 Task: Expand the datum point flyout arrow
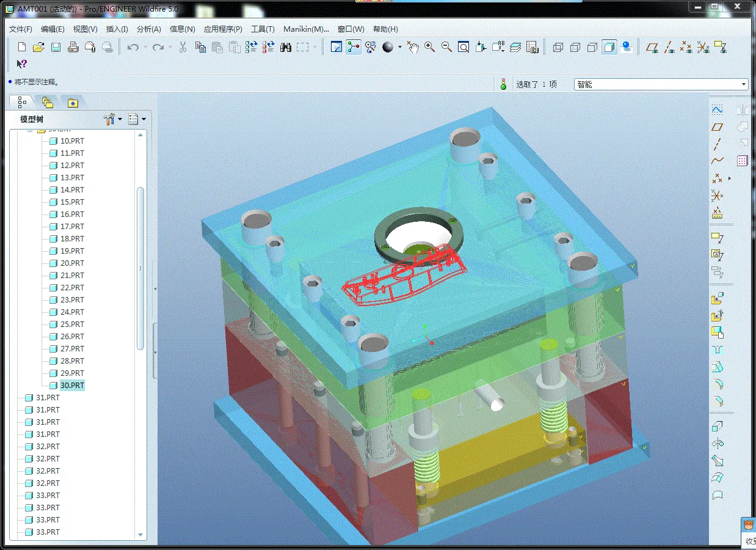coord(729,178)
